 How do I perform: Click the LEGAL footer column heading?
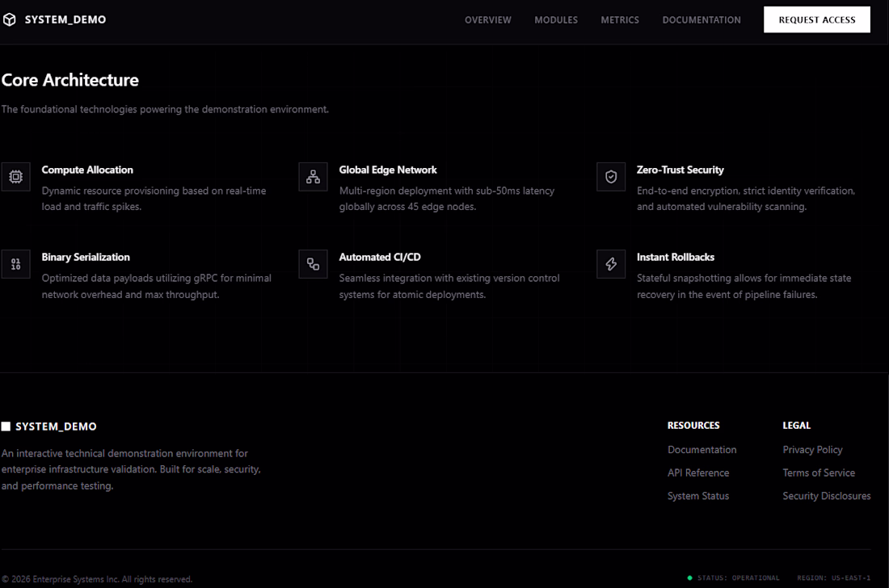point(797,426)
